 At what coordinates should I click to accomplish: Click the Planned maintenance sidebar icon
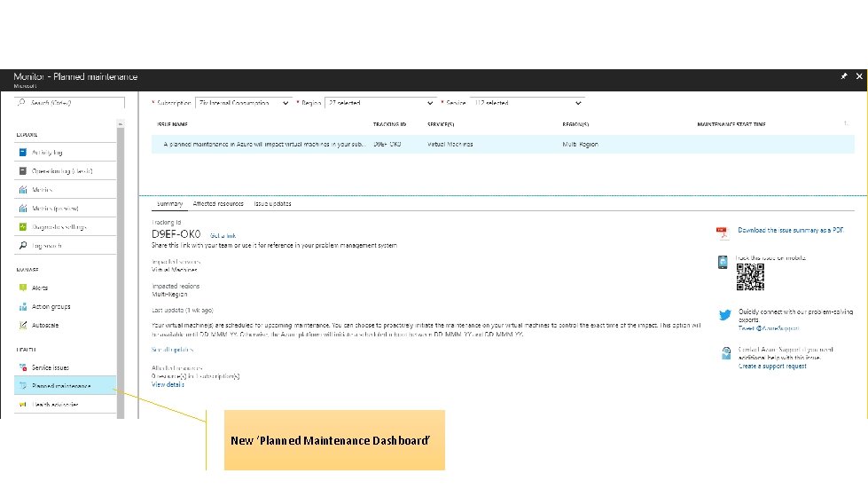point(23,385)
